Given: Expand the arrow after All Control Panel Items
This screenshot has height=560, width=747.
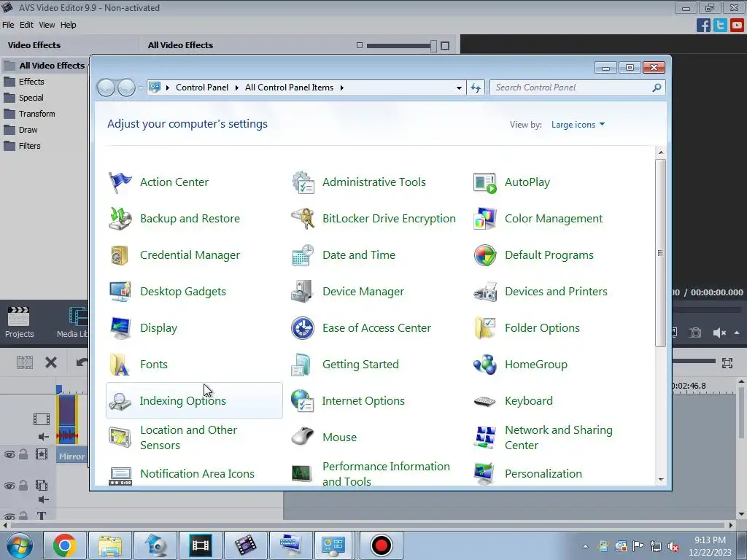Looking at the screenshot, I should point(341,87).
